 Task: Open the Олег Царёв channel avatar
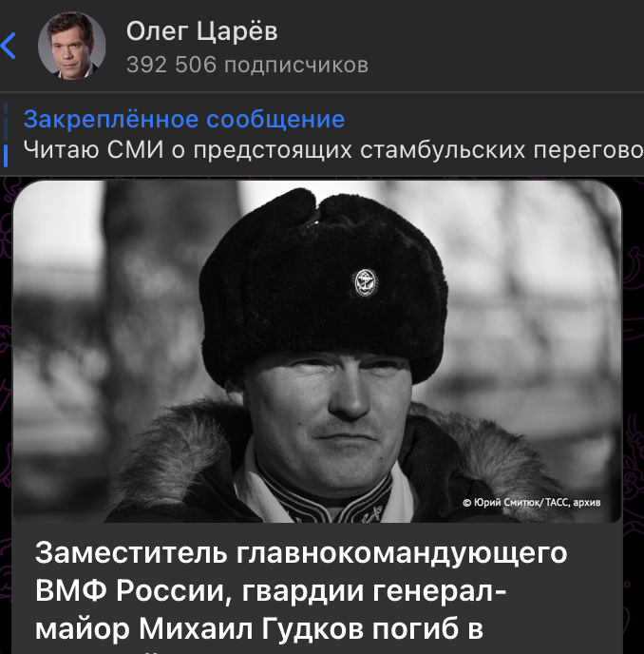tap(71, 47)
